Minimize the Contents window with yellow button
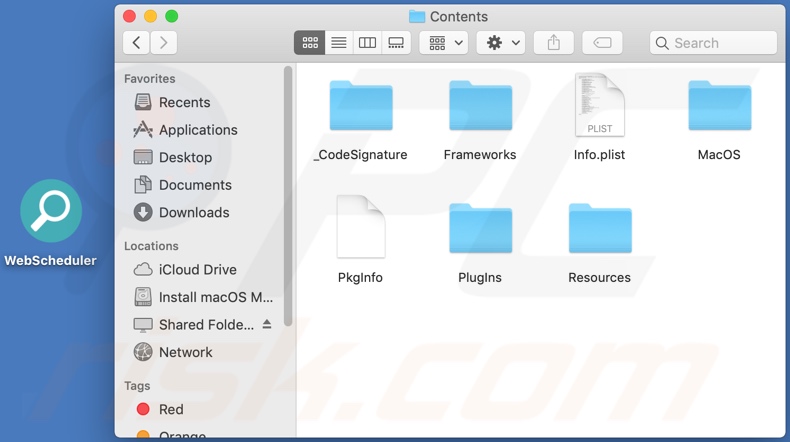Viewport: 790px width, 442px height. (x=151, y=17)
